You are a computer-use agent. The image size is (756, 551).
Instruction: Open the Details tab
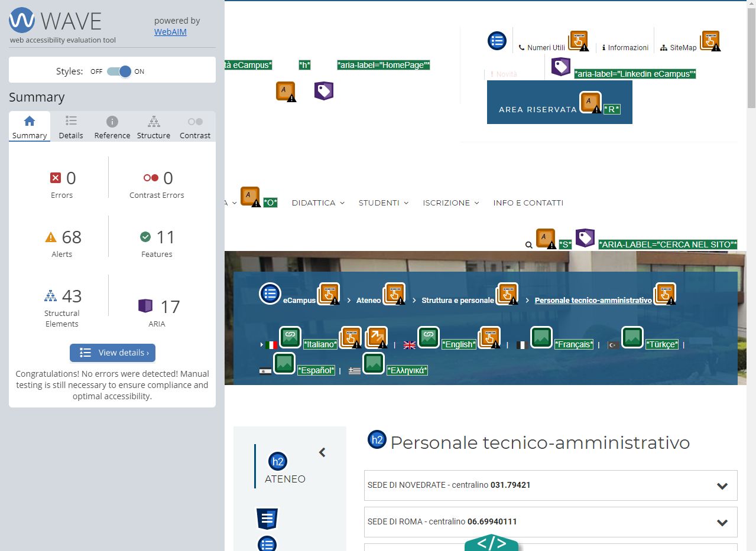pos(71,128)
